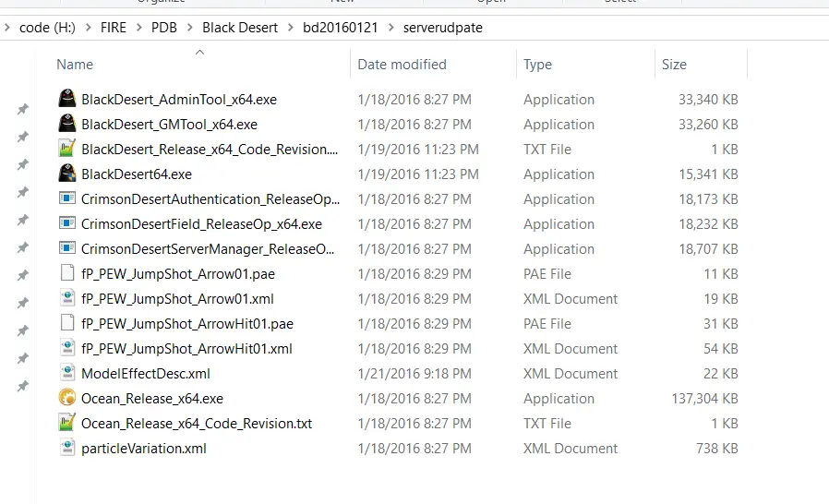Navigate to Black Desert folder in breadcrumb

(239, 28)
